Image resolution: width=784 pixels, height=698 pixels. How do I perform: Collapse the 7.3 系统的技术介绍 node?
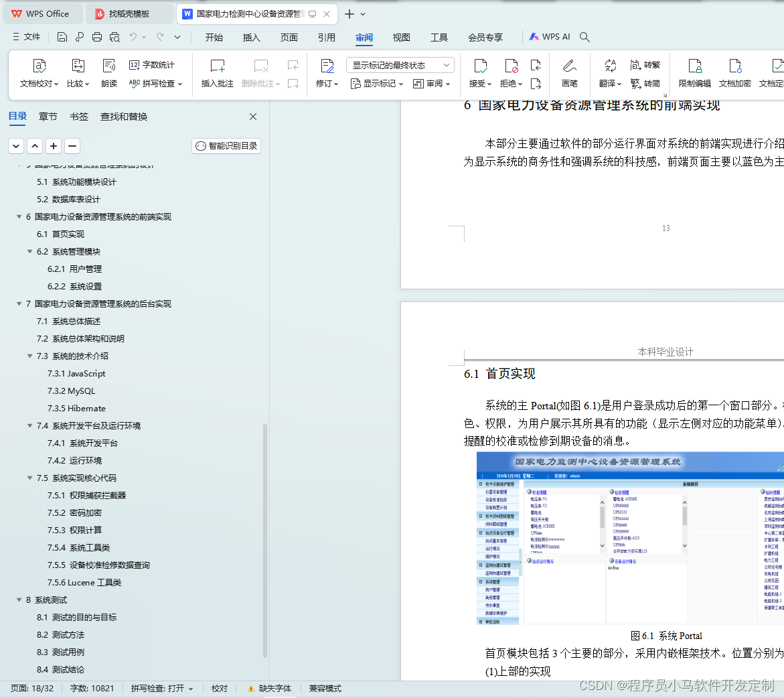30,356
